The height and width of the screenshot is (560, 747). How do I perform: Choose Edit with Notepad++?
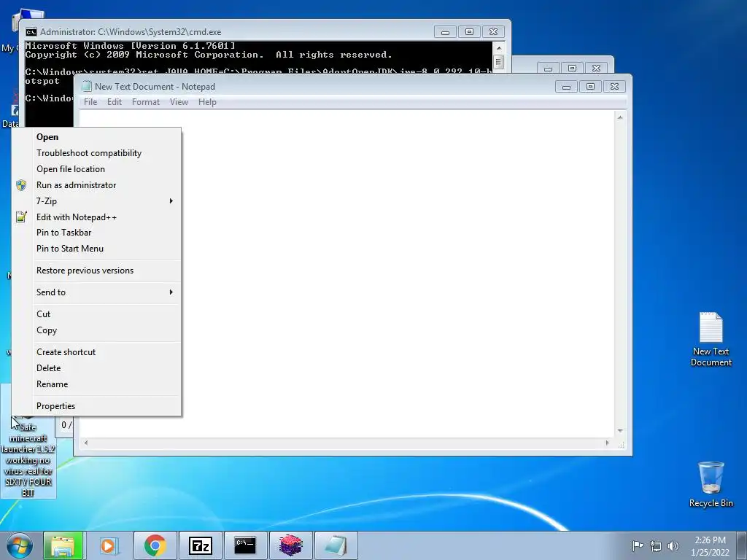tap(96, 217)
